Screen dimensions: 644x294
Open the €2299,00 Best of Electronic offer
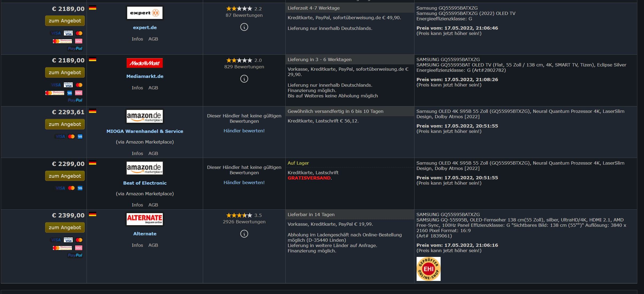click(65, 176)
